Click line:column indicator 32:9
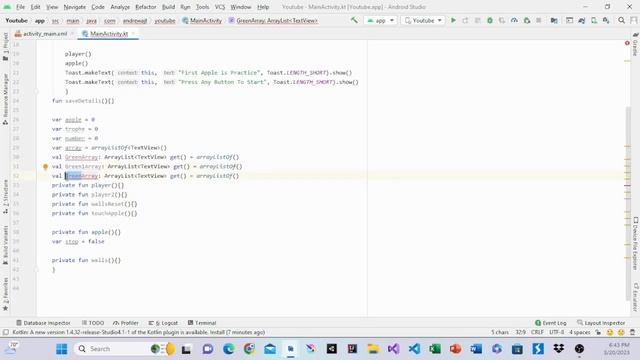The height and width of the screenshot is (360, 640). pyautogui.click(x=520, y=332)
